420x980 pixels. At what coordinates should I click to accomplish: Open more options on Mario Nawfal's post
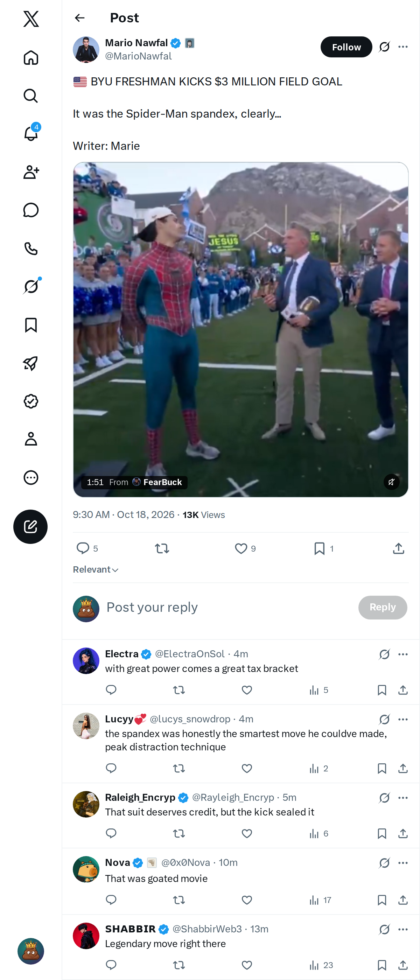[x=403, y=47]
